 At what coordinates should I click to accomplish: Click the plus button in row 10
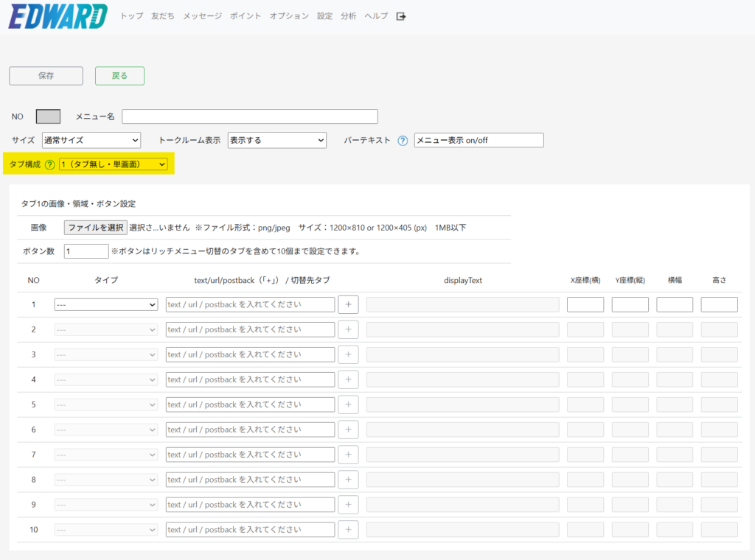(348, 530)
